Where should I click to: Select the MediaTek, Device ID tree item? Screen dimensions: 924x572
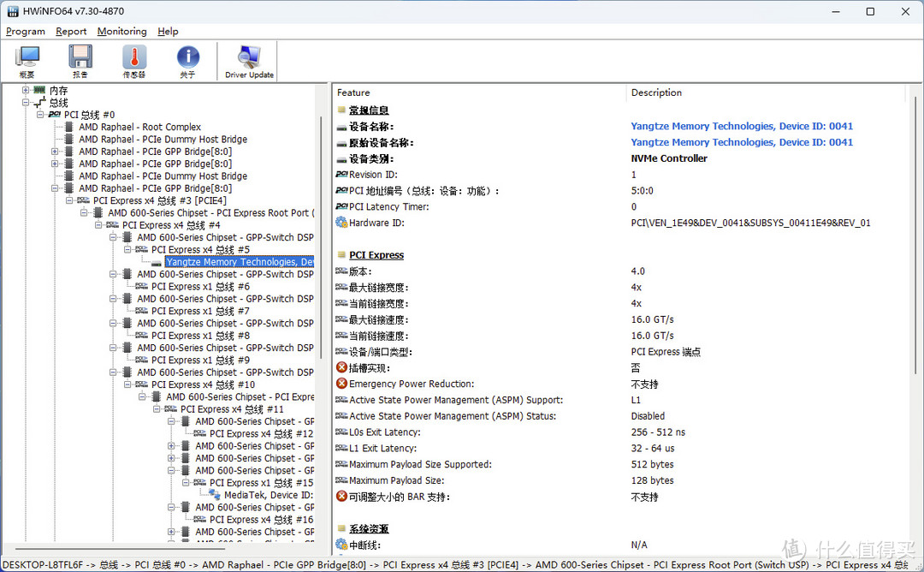click(x=269, y=495)
